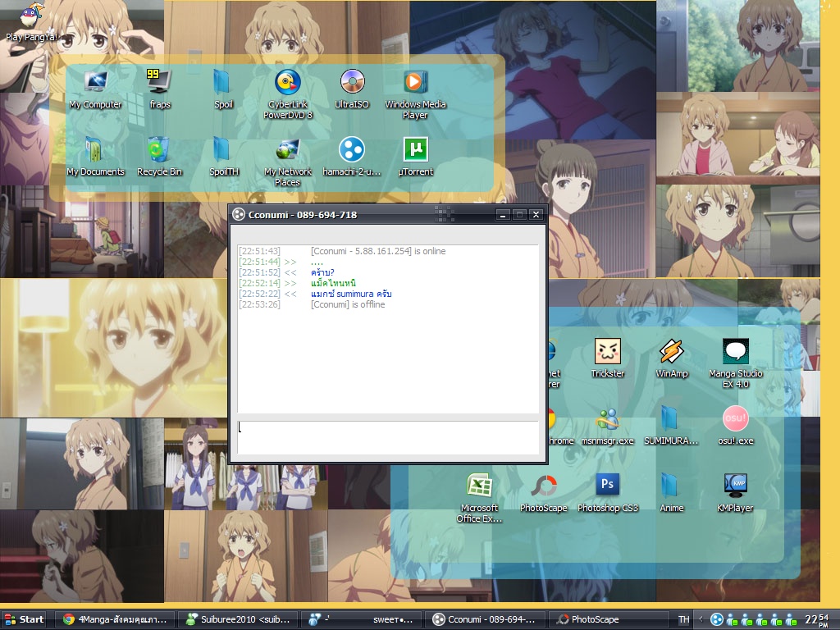Screen dimensions: 840x630
Task: Select the UltraISO desktop icon
Action: (352, 89)
